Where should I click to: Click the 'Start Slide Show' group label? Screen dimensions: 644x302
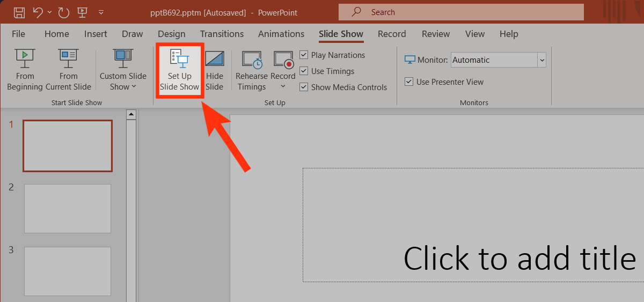tap(77, 102)
